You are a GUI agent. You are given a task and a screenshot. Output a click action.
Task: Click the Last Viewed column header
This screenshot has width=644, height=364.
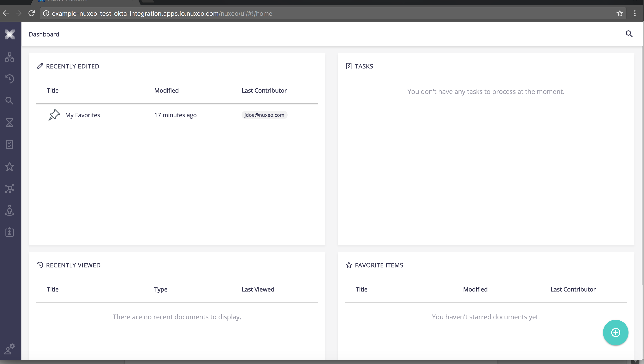[258, 289]
